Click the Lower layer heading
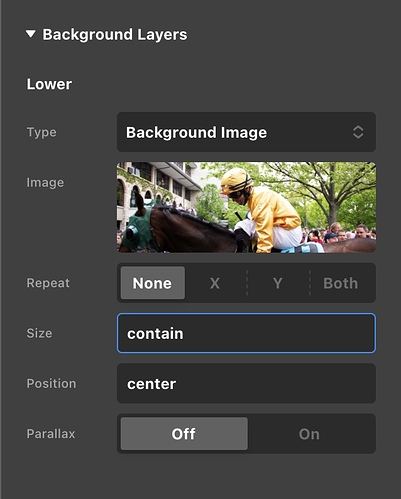The image size is (401, 499). point(49,84)
